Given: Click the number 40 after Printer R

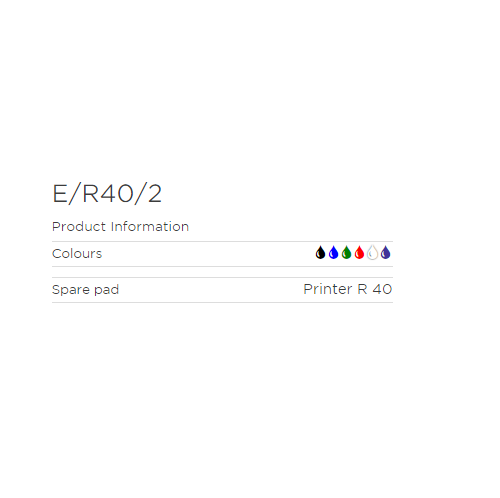Looking at the screenshot, I should point(382,289).
